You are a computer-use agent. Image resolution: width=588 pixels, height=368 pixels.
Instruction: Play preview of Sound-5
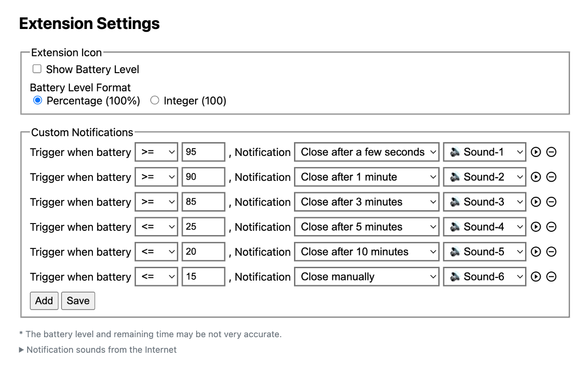pos(536,252)
